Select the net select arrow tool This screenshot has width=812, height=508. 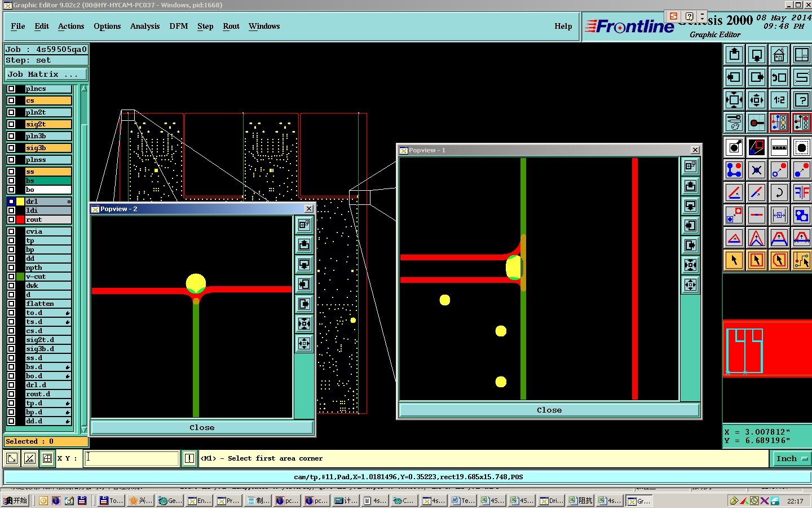click(801, 260)
